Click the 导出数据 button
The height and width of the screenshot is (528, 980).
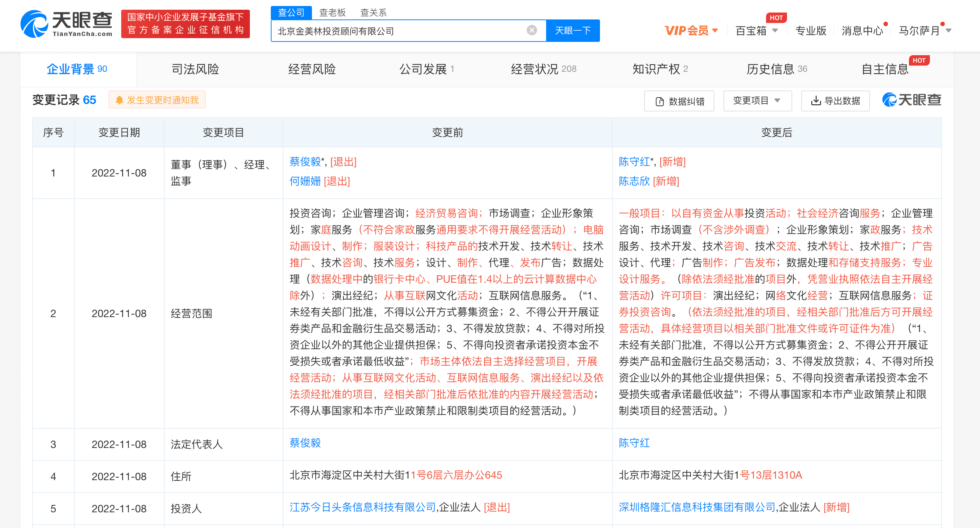pos(836,101)
